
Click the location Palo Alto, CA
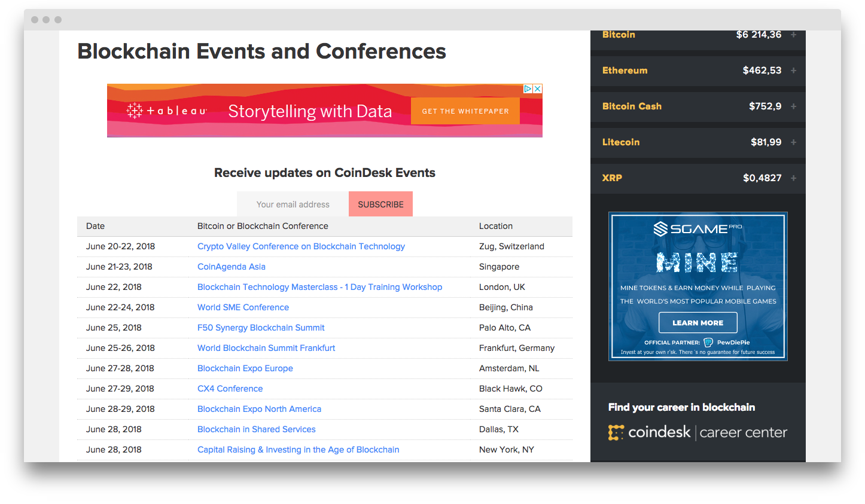point(505,328)
